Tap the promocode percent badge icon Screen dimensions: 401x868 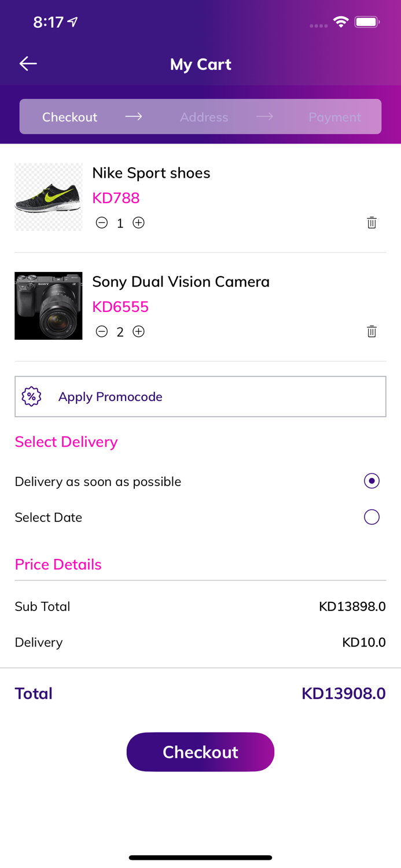coord(32,396)
